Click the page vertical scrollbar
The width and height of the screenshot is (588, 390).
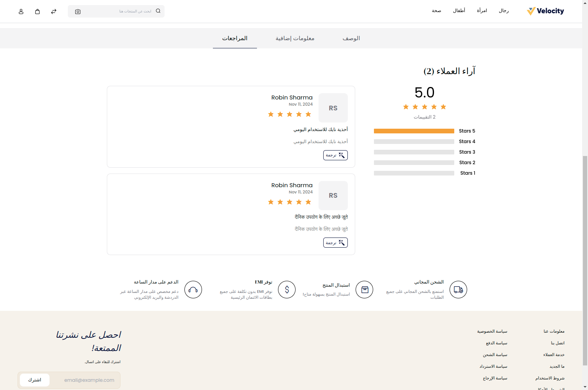pyautogui.click(x=585, y=261)
